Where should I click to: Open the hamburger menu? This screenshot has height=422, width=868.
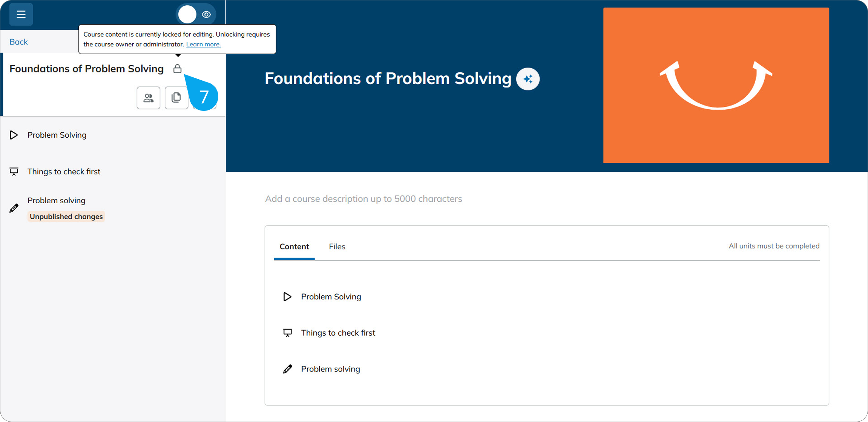point(21,14)
